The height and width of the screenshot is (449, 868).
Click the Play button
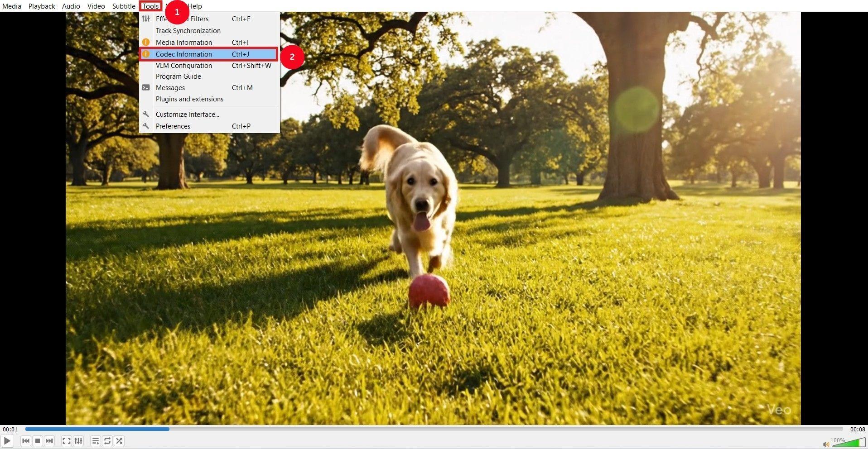pos(7,440)
